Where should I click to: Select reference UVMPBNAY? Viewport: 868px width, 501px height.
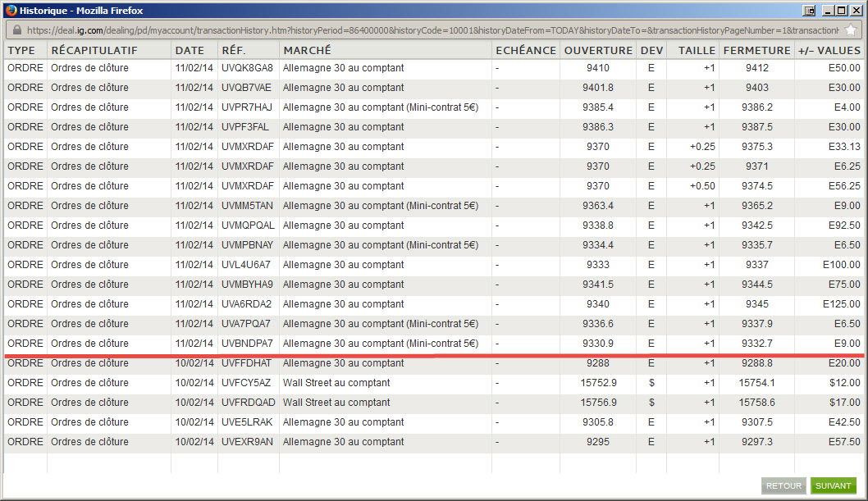[x=248, y=245]
